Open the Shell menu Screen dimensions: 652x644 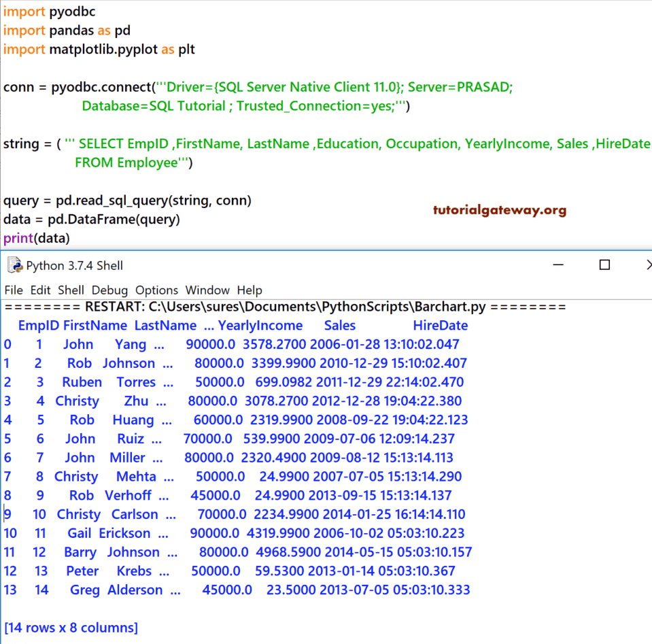[x=71, y=290]
